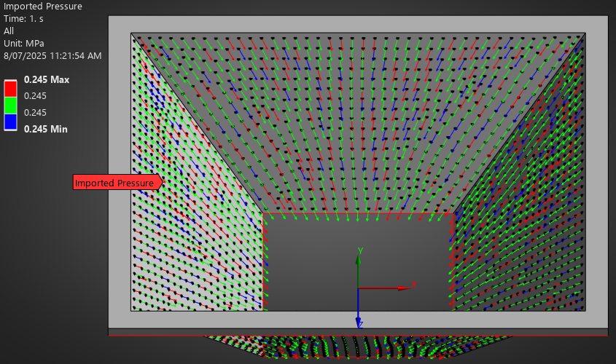Click the red Imported Pressure annotation label
Viewport: 616px width, 364px height.
(x=117, y=183)
